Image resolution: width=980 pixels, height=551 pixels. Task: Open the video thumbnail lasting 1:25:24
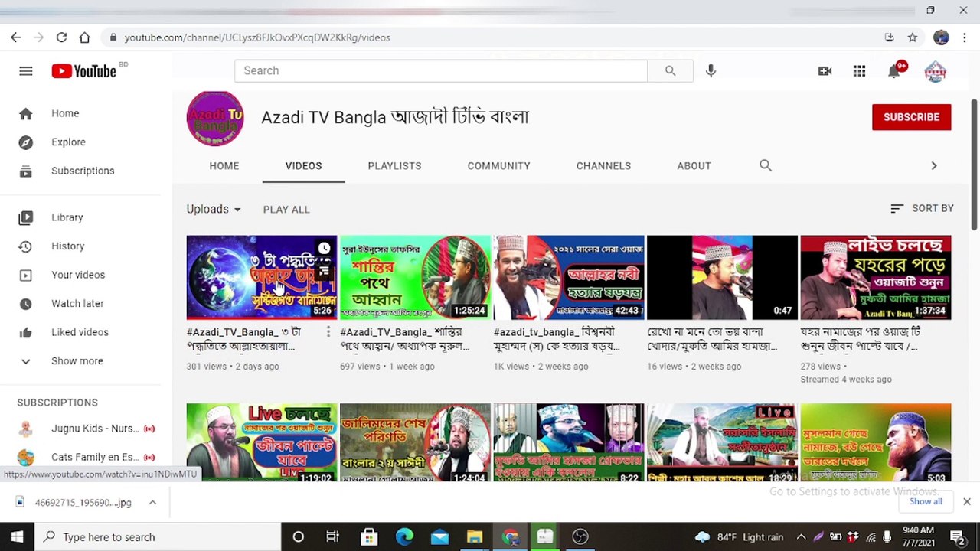415,277
